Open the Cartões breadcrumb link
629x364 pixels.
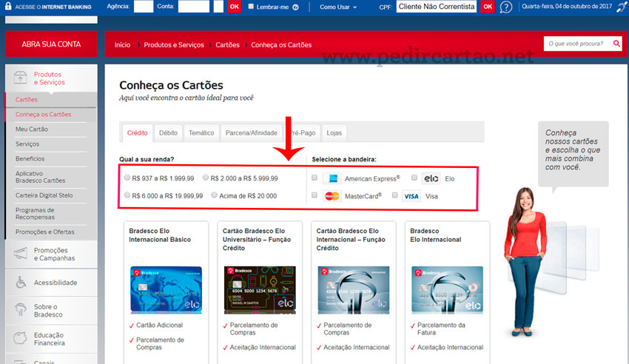[x=227, y=45]
